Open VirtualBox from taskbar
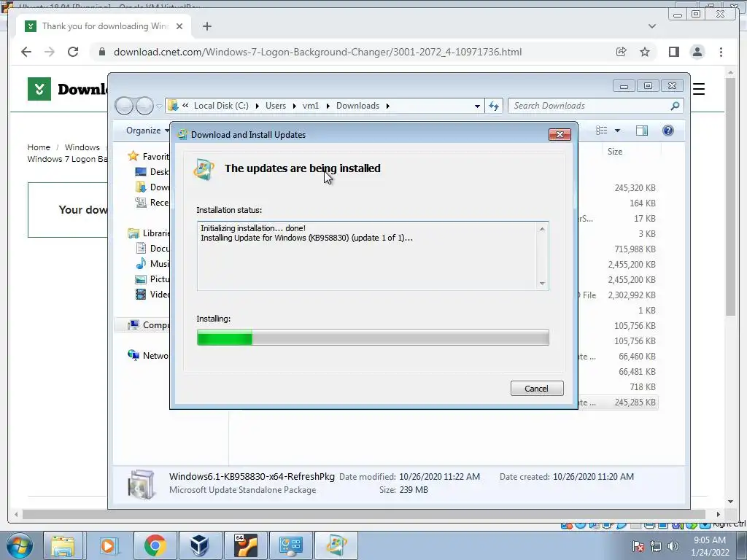747x560 pixels. 199,545
